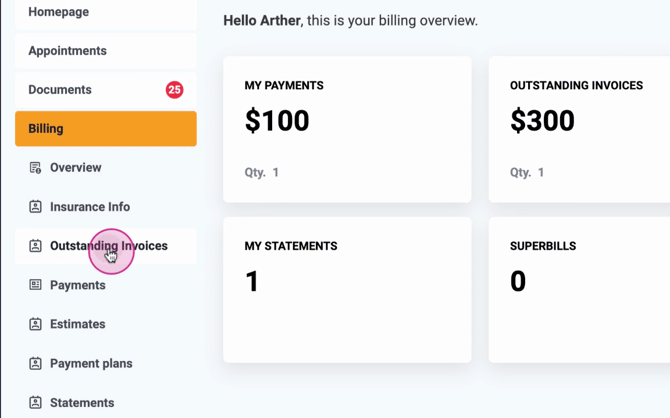Click the Outstanding Invoices sidebar icon
The image size is (670, 418).
point(35,246)
